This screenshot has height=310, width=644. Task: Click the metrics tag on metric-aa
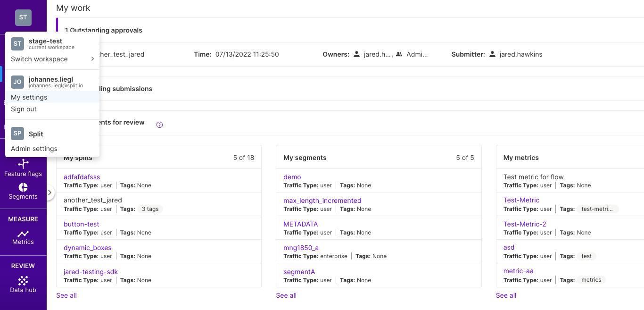591,280
